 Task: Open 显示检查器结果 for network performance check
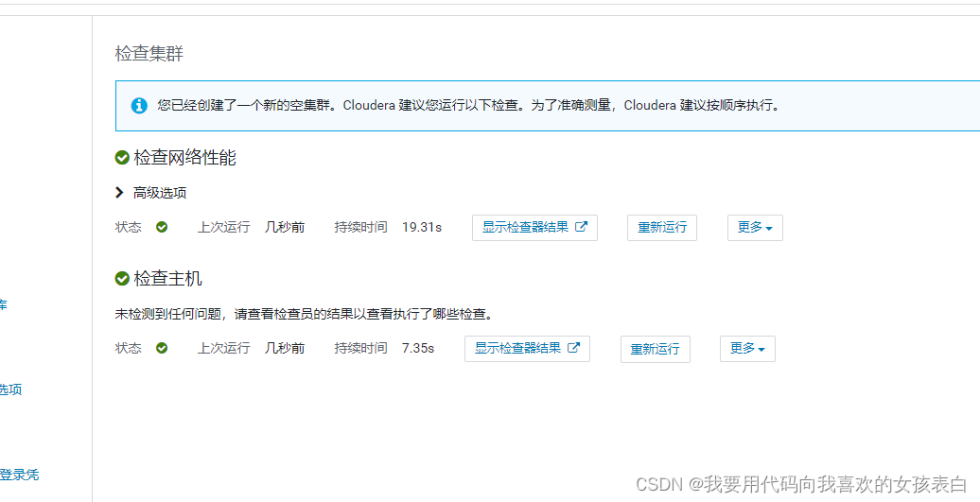tap(534, 227)
